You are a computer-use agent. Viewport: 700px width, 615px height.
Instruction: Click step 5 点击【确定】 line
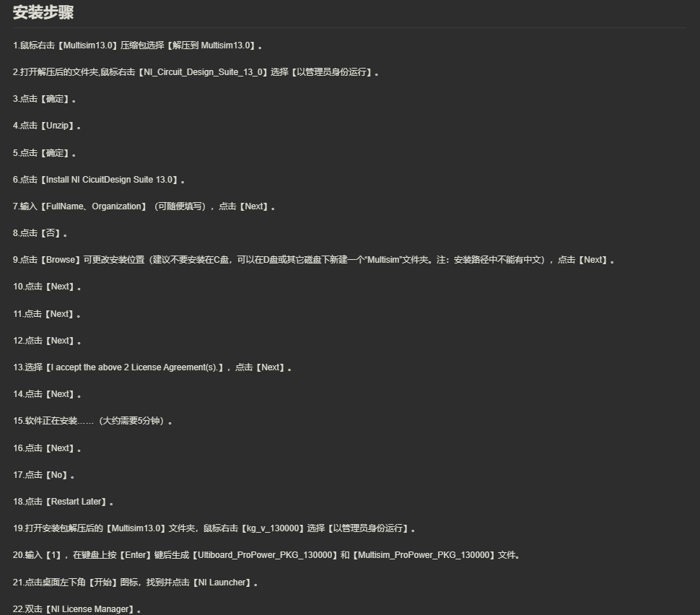44,153
